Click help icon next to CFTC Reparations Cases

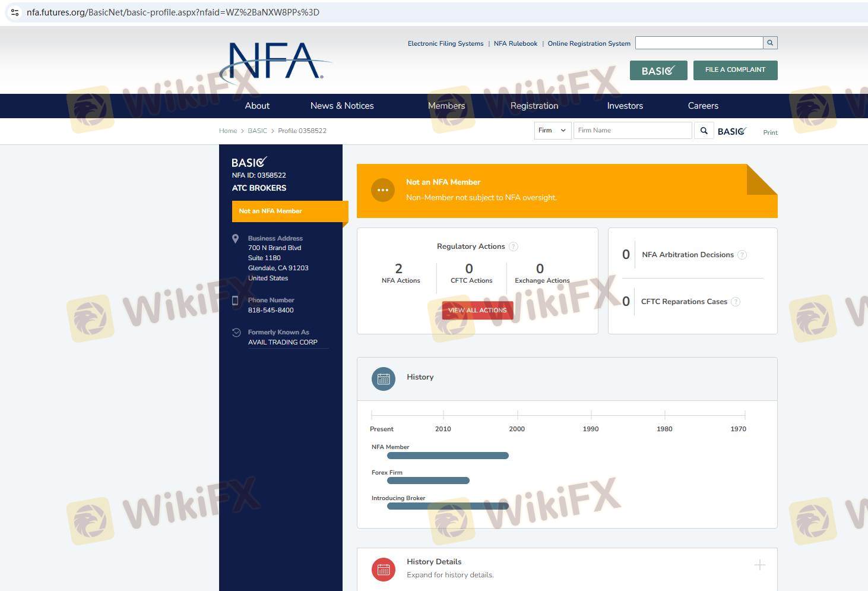coord(736,302)
